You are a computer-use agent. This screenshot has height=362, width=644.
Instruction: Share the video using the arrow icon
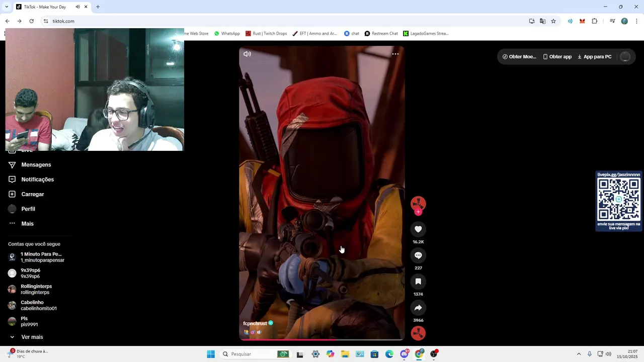[x=418, y=308]
